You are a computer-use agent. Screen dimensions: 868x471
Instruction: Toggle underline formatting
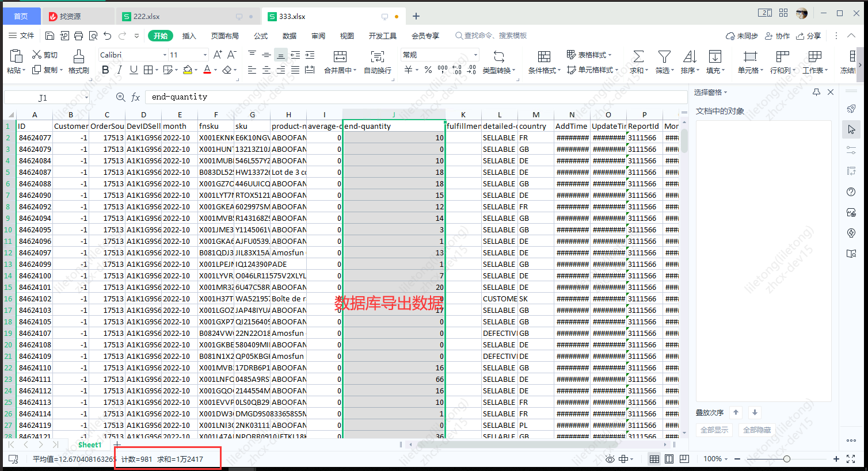point(134,70)
